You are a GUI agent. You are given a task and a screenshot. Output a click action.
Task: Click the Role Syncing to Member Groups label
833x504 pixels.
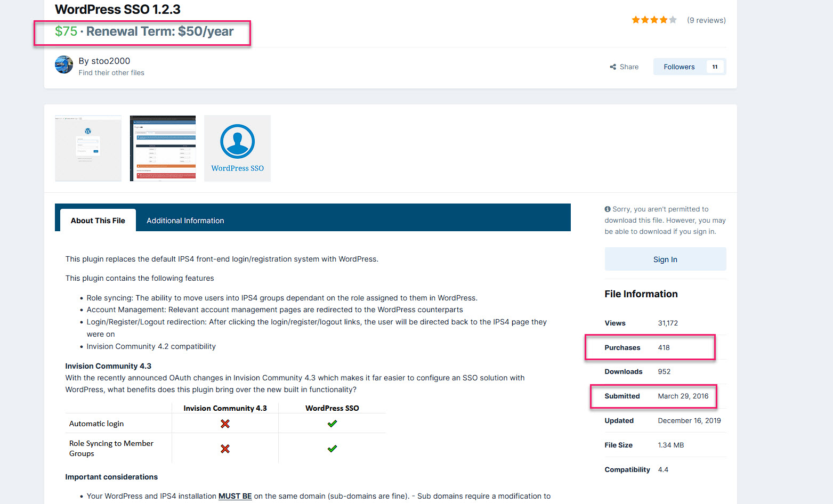(x=111, y=449)
